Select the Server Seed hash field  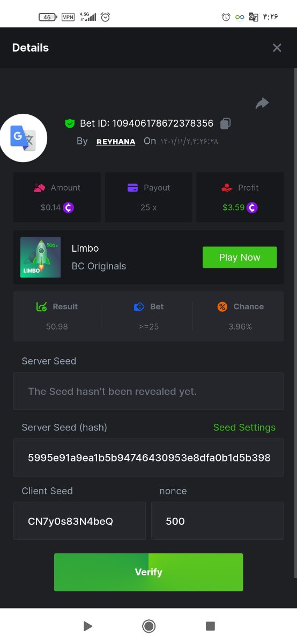click(x=148, y=457)
